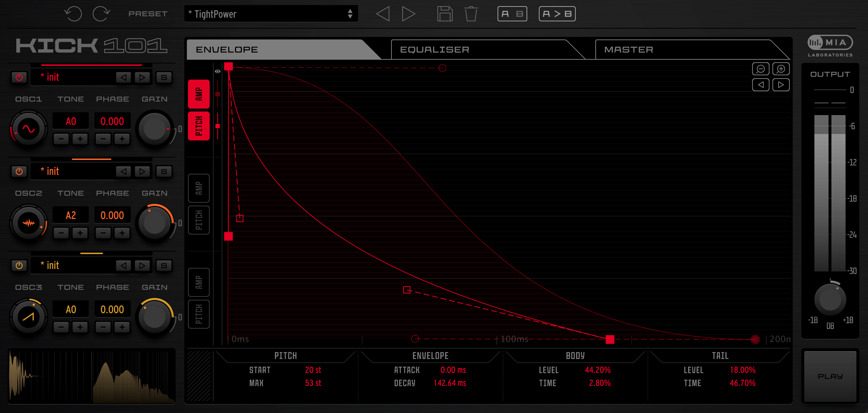Increase OSC1 tone with the plus button

tap(80, 139)
